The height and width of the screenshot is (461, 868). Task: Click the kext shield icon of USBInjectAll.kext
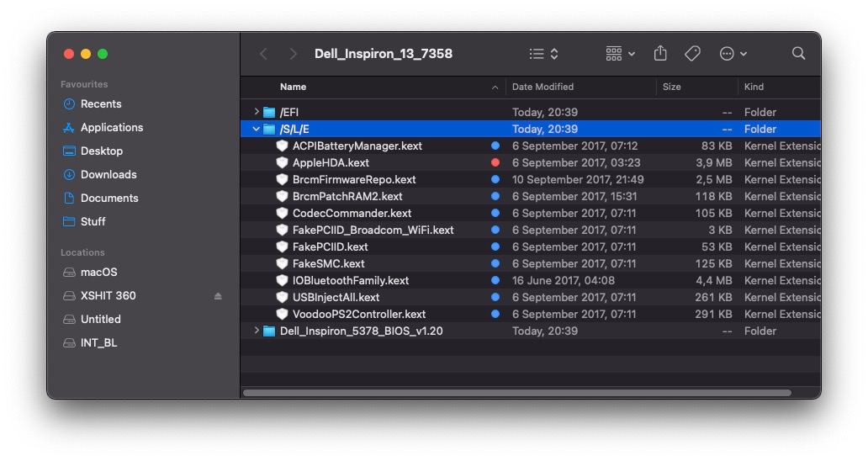pyautogui.click(x=283, y=297)
